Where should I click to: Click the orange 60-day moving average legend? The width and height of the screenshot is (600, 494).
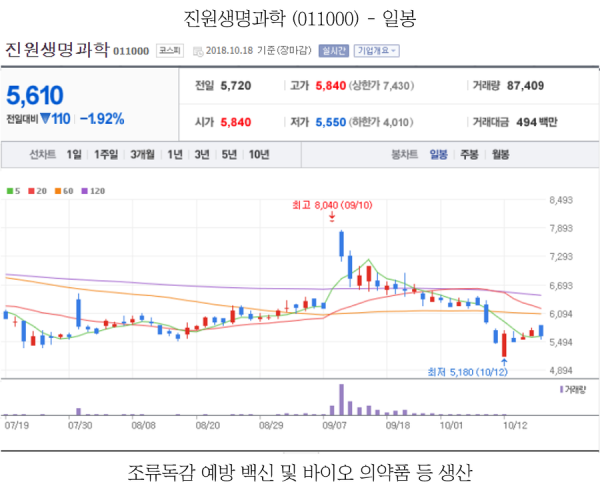coord(64,191)
